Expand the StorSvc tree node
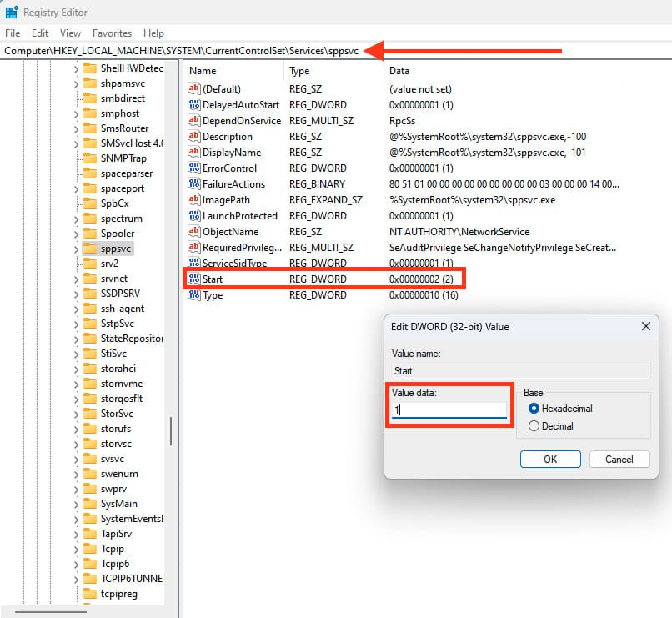 (77, 414)
